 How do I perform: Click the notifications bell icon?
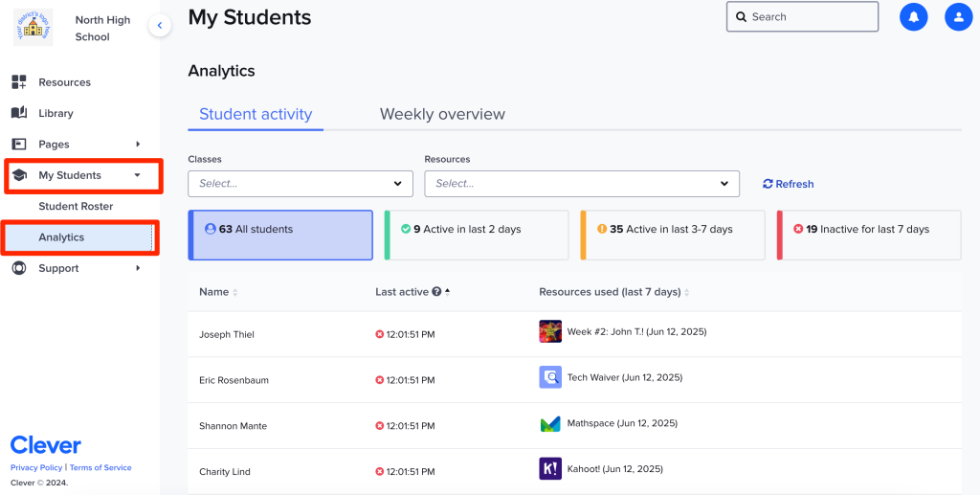pos(913,17)
